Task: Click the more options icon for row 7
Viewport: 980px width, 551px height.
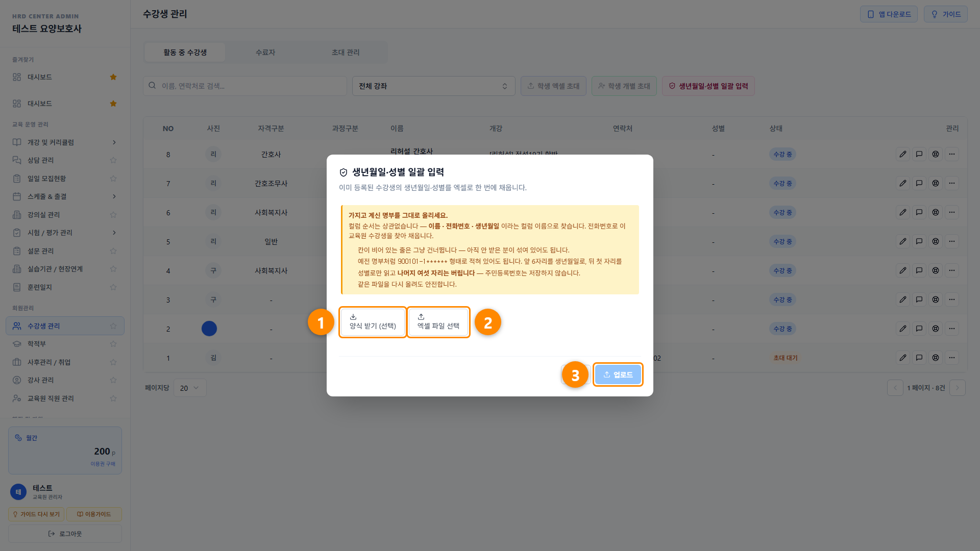Action: click(952, 183)
